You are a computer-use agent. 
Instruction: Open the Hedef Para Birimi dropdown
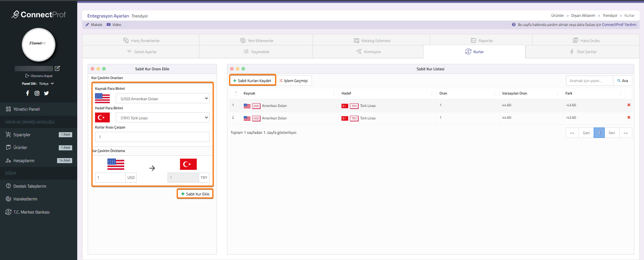163,118
